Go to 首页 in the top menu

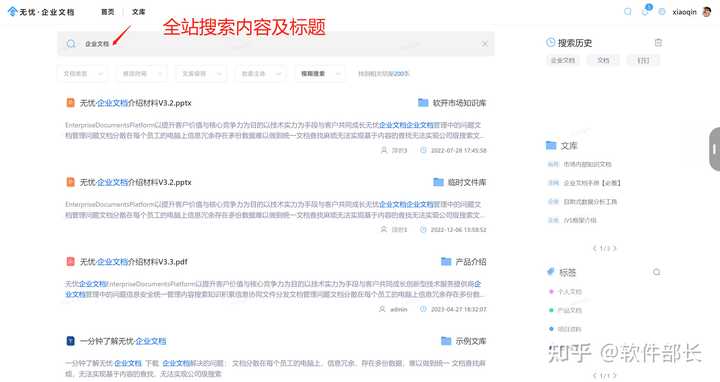click(107, 12)
